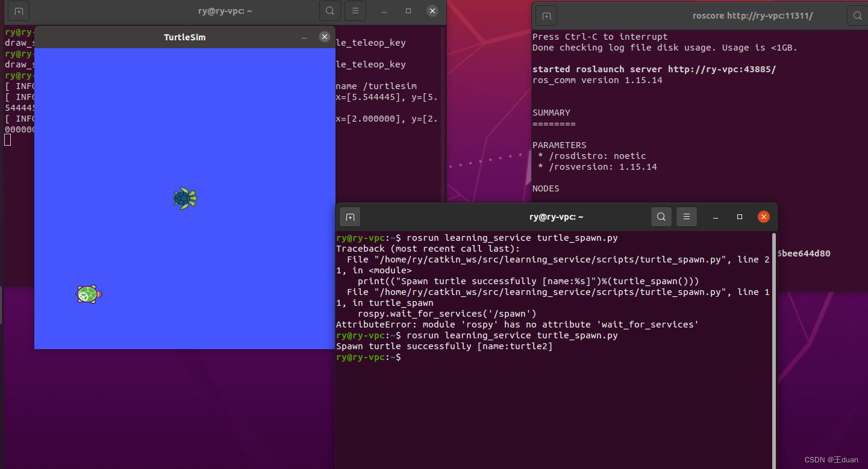
Task: Open hamburger menu of front terminal
Action: (x=686, y=217)
